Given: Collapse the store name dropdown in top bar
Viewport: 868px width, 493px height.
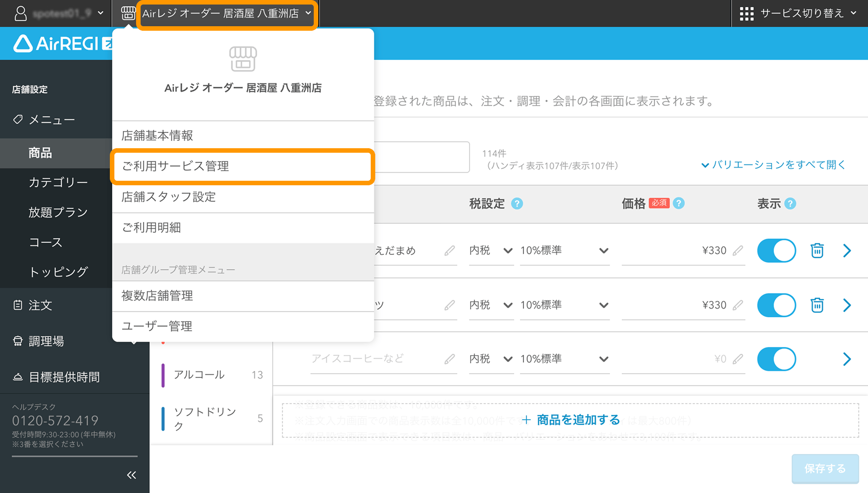Looking at the screenshot, I should pyautogui.click(x=308, y=13).
